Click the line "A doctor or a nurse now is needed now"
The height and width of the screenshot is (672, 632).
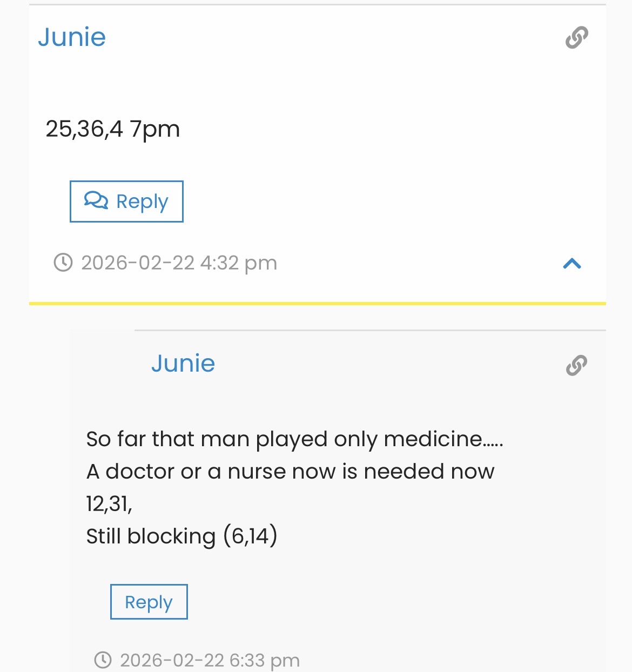(x=290, y=472)
